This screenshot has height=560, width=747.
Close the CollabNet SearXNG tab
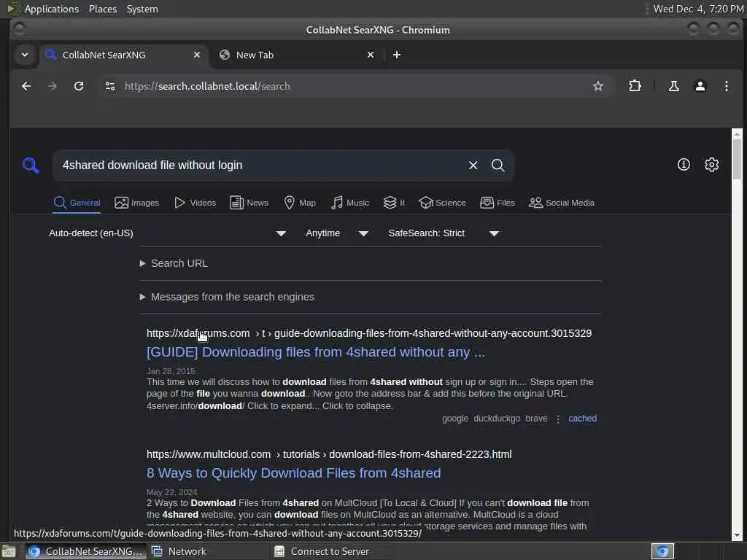click(x=197, y=55)
